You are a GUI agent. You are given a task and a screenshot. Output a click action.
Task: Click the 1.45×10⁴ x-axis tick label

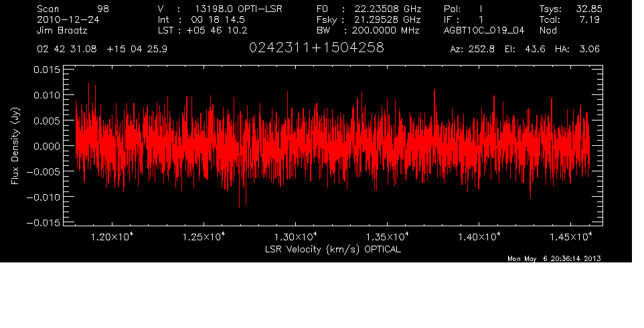tap(571, 236)
